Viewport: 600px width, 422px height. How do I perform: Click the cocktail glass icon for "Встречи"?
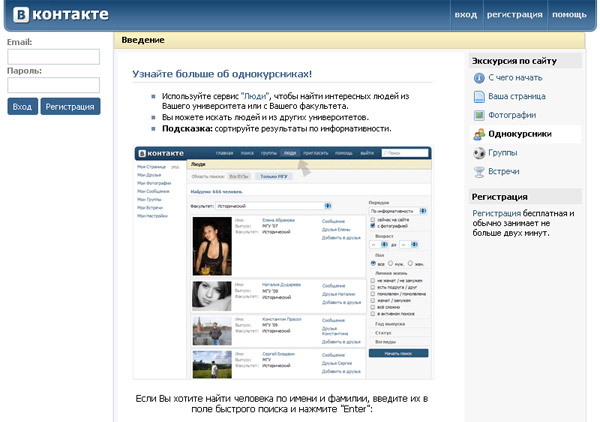[479, 172]
